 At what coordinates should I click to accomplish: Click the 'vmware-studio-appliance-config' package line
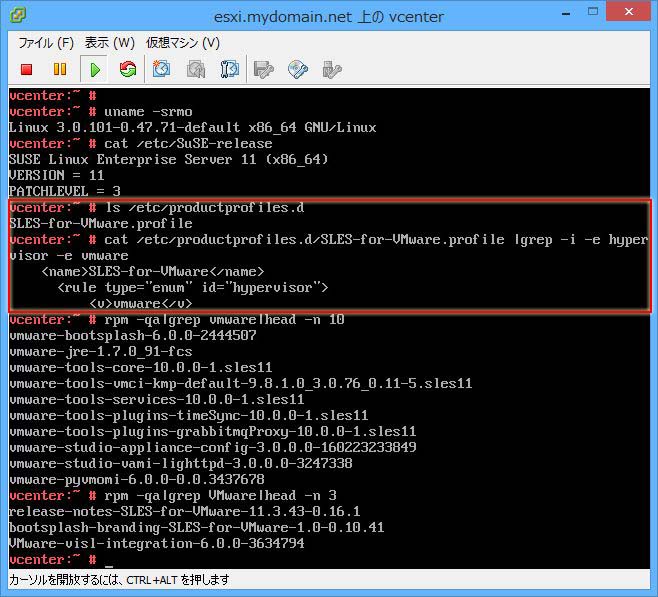(x=212, y=447)
